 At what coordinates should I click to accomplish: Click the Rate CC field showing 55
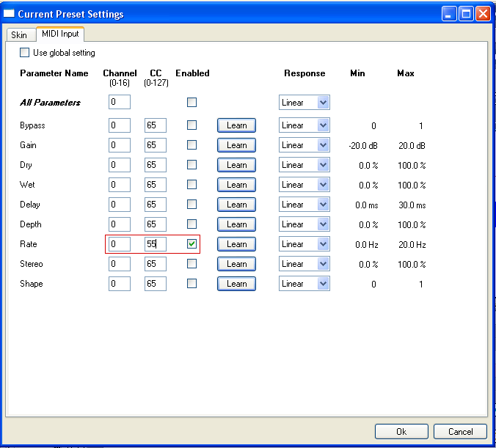point(156,243)
